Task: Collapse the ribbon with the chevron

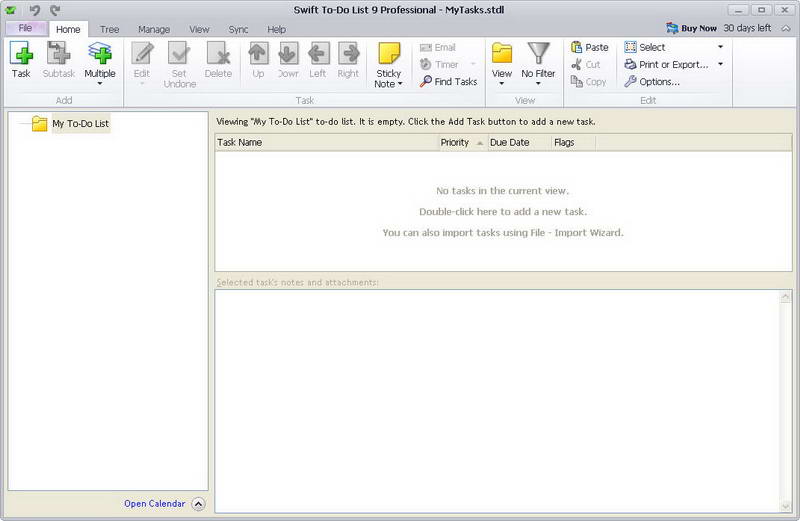Action: (x=786, y=29)
